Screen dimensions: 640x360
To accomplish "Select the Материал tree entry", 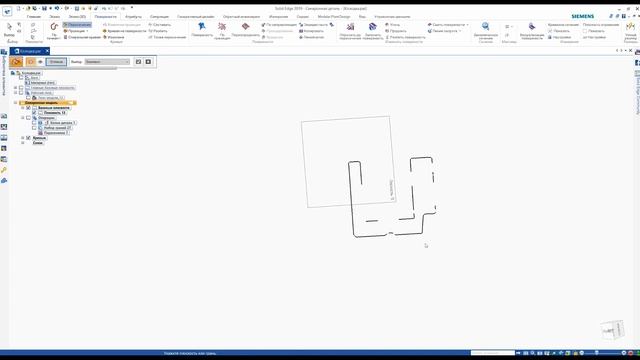I will pyautogui.click(x=40, y=82).
